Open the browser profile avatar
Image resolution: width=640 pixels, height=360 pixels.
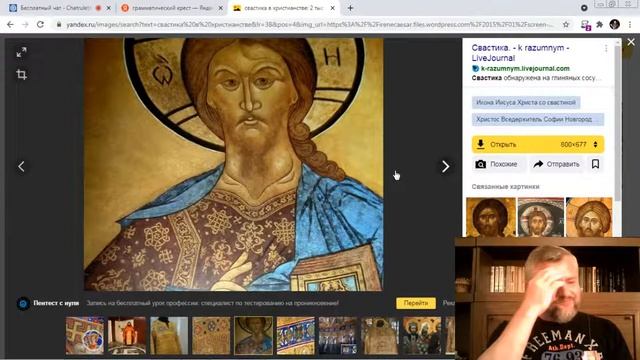615,24
